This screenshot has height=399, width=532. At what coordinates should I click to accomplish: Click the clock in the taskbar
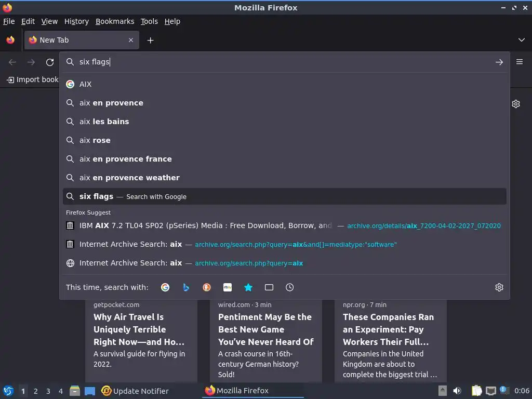pyautogui.click(x=522, y=391)
